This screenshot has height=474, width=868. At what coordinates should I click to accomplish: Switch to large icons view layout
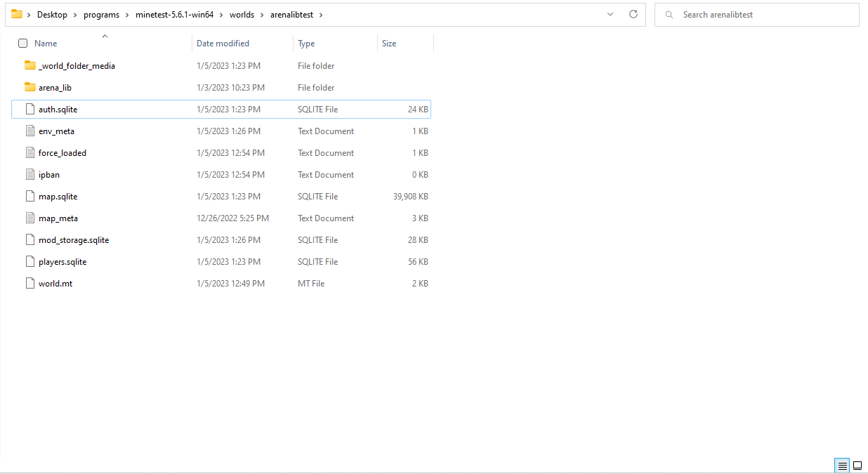coord(857,466)
